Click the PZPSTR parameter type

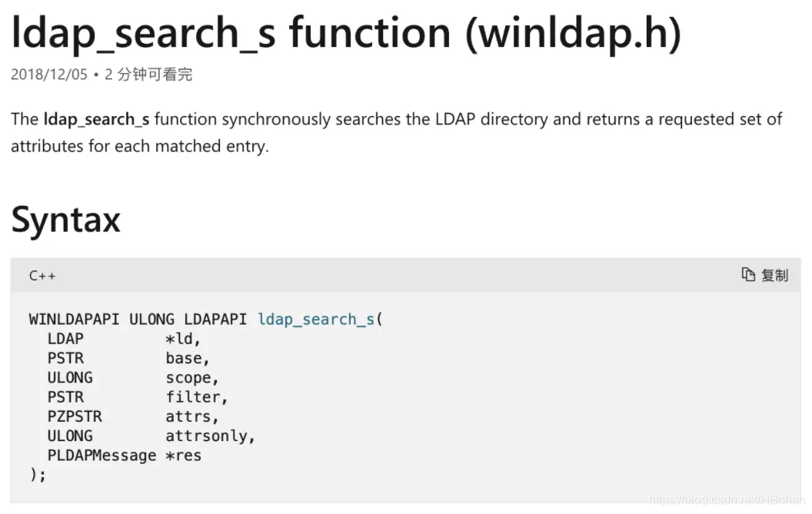click(x=75, y=416)
